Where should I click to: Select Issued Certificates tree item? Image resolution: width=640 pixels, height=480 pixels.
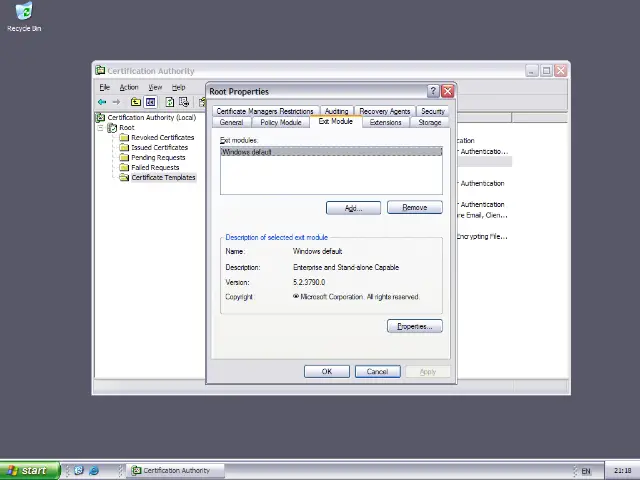(x=160, y=147)
